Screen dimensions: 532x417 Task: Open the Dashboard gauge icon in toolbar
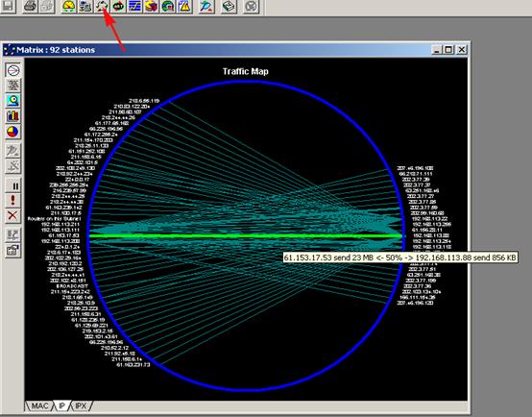(x=69, y=6)
